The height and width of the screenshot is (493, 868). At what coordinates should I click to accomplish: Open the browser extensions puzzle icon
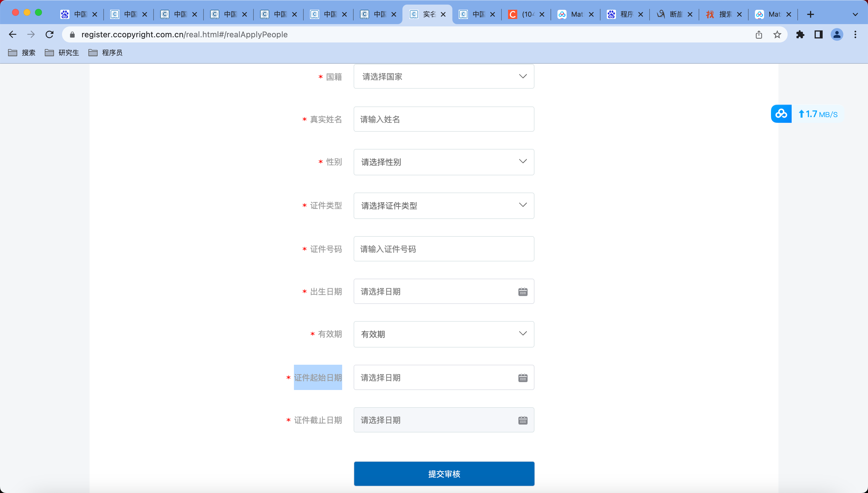[800, 34]
